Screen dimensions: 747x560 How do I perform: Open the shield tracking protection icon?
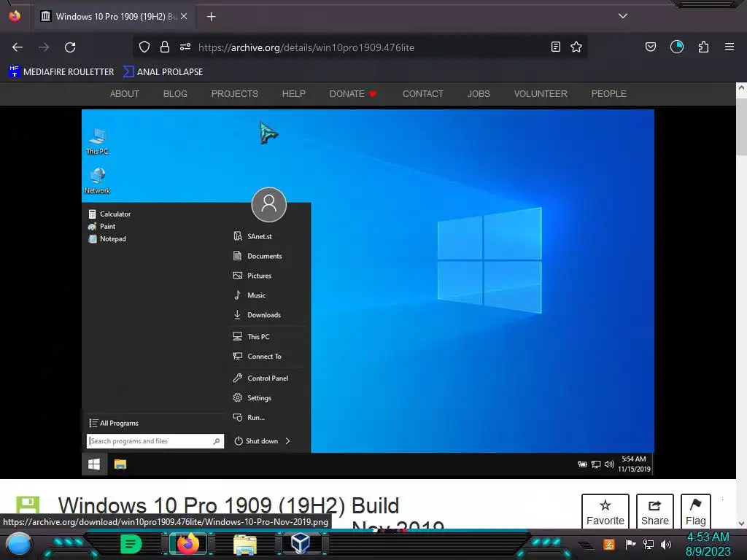tap(144, 47)
